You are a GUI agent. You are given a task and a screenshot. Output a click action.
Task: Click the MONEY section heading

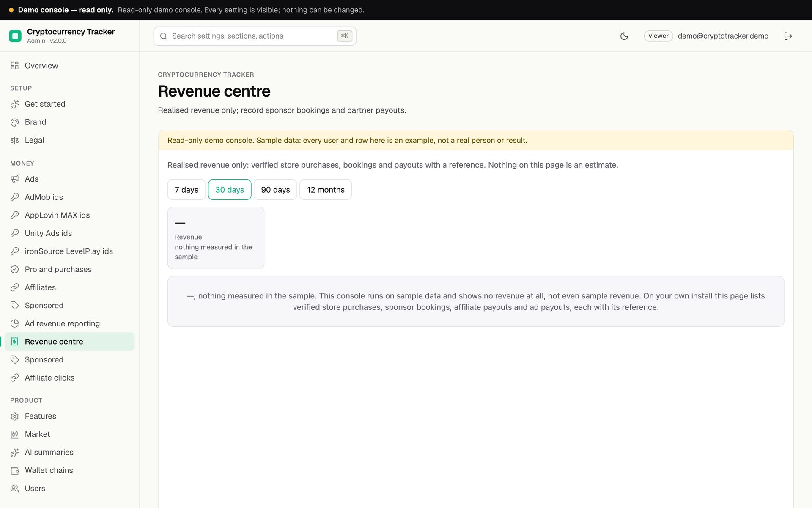point(22,163)
